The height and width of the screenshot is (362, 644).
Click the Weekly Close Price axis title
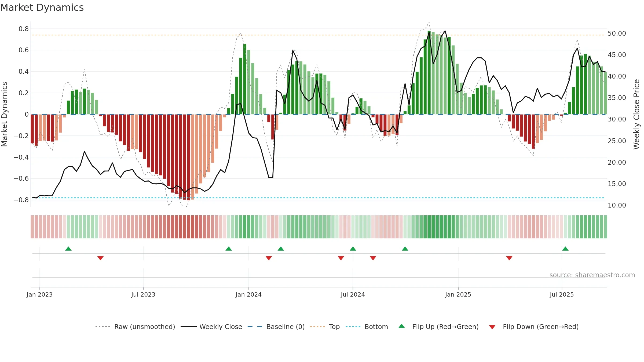pyautogui.click(x=636, y=114)
